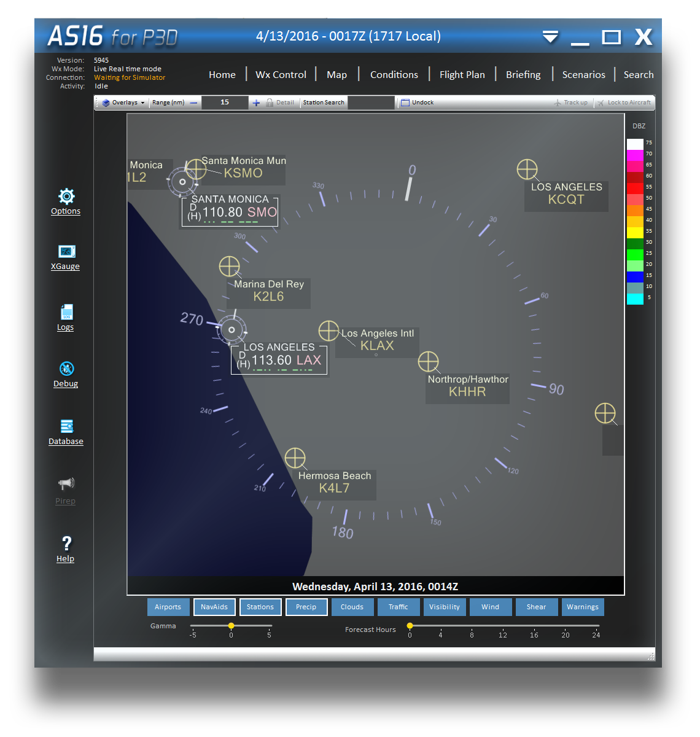Click the 110.80 SMO frequency box
This screenshot has width=700, height=737.
[x=230, y=213]
